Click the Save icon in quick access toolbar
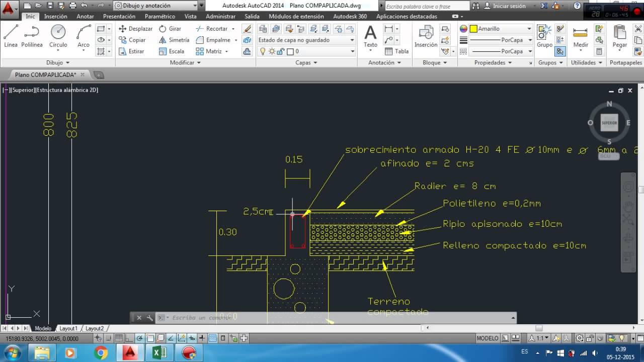The height and width of the screenshot is (362, 644). pyautogui.click(x=50, y=6)
